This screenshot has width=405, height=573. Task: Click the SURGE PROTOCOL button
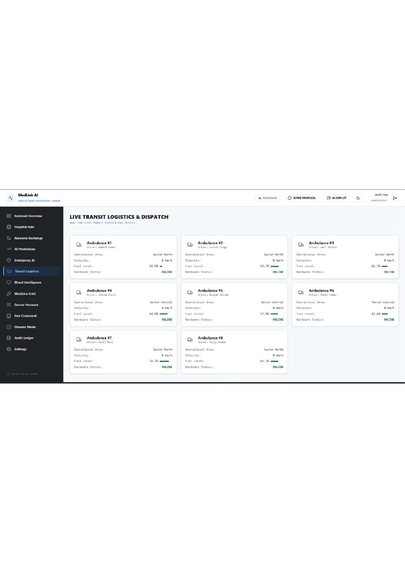click(x=302, y=198)
